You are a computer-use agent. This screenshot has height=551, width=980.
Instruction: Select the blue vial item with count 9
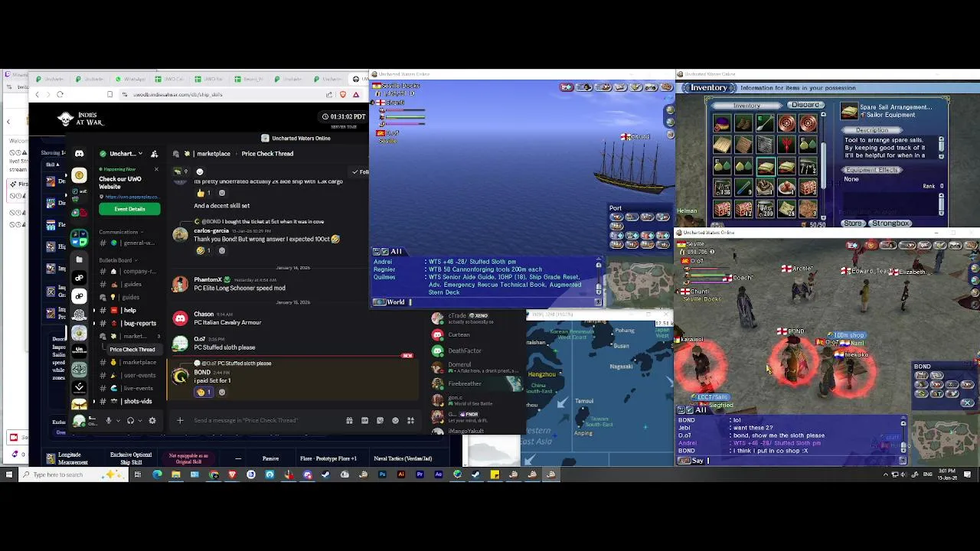[743, 187]
